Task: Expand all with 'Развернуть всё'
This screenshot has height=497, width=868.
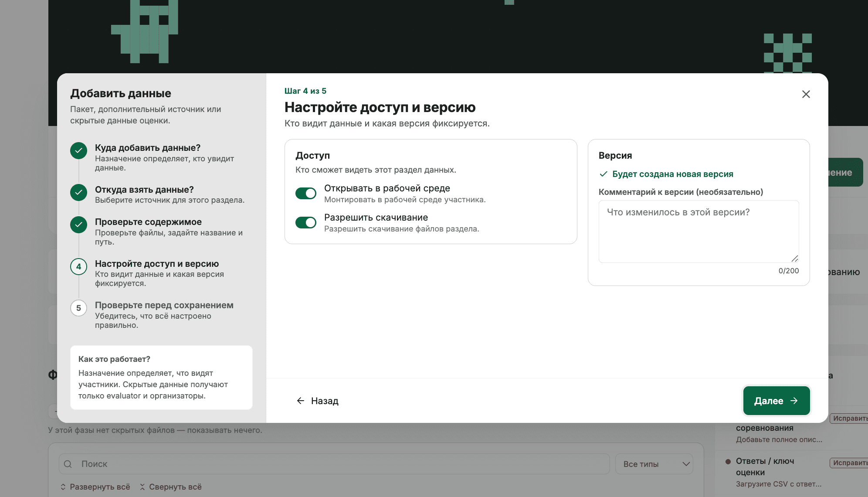Action: pos(95,487)
